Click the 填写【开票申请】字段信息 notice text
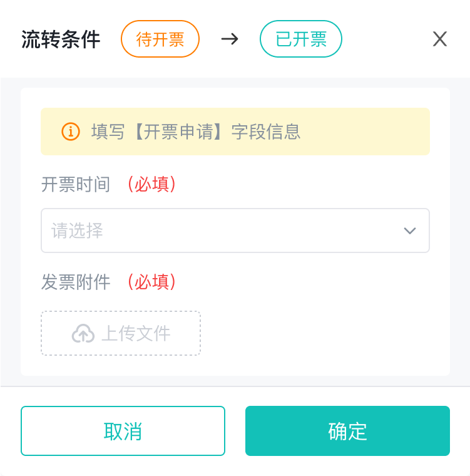 point(196,132)
